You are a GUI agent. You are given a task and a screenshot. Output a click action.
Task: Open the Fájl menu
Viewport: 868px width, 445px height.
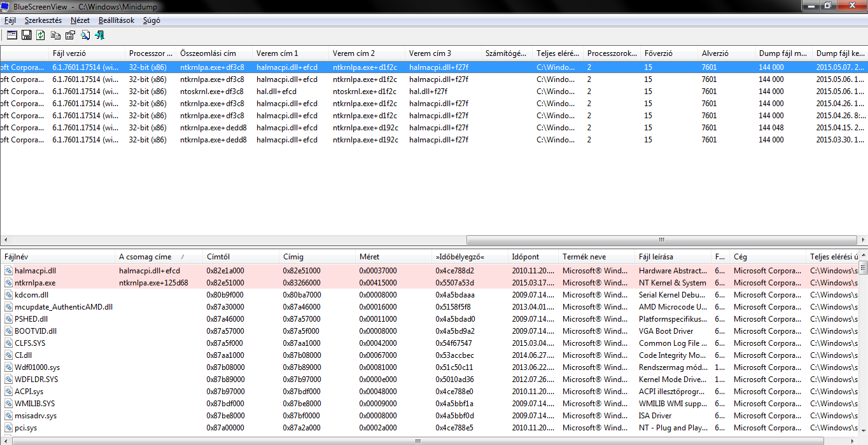(x=10, y=20)
